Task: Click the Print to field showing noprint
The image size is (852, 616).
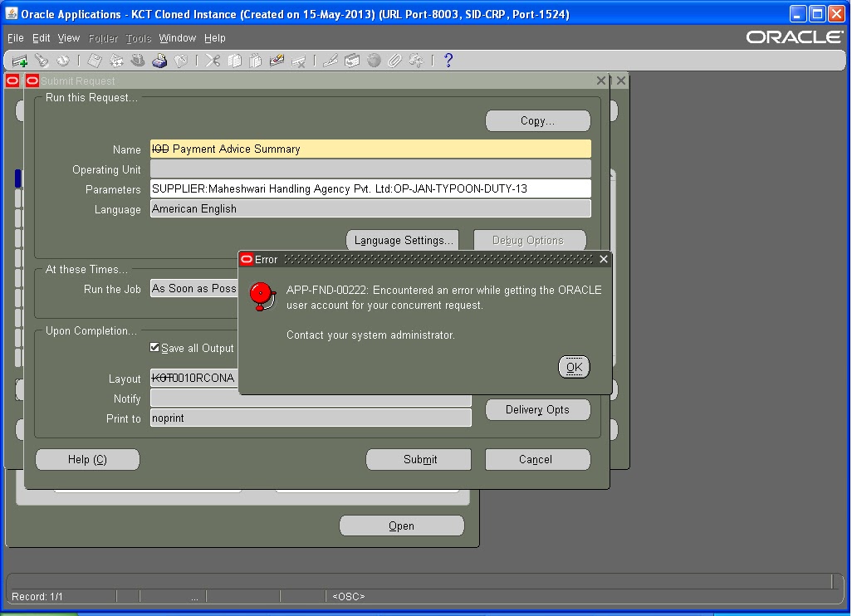Action: (x=311, y=418)
